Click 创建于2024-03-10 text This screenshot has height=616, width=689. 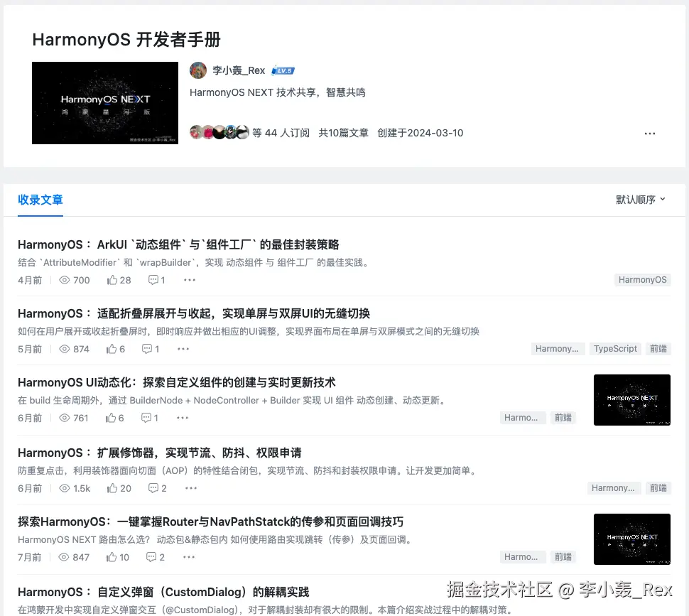(420, 133)
